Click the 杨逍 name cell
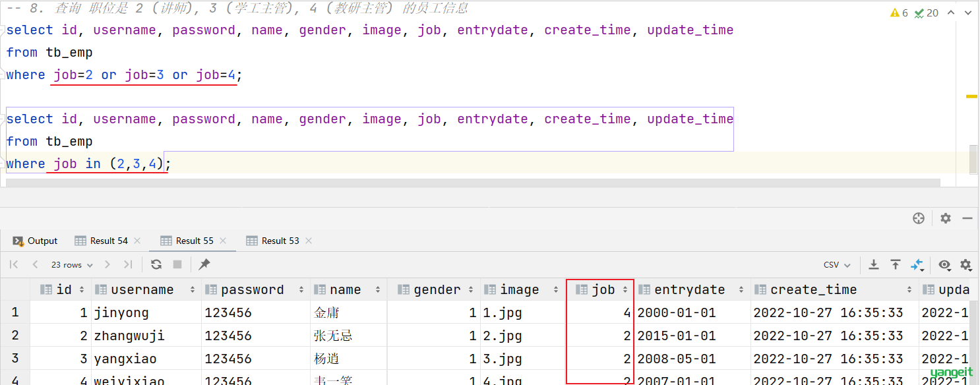This screenshot has height=385, width=980. pyautogui.click(x=348, y=359)
